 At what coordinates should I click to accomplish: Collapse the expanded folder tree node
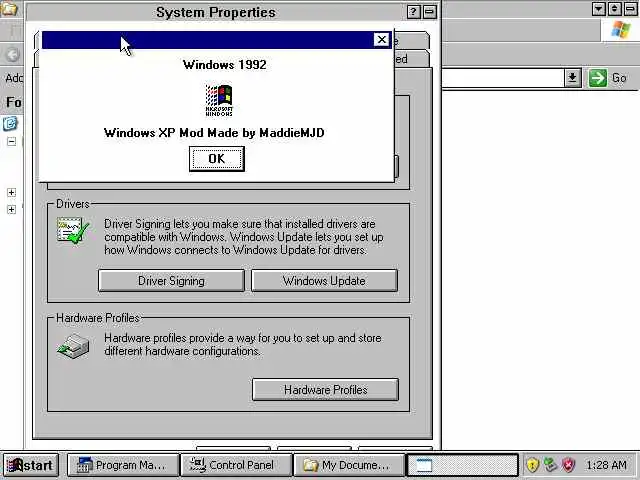coord(11,142)
